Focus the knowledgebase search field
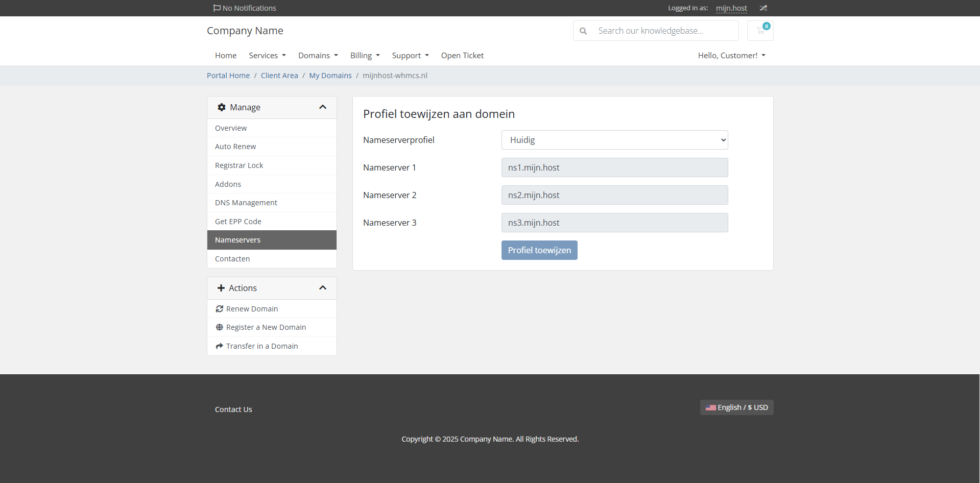The width and height of the screenshot is (980, 483). [x=664, y=31]
